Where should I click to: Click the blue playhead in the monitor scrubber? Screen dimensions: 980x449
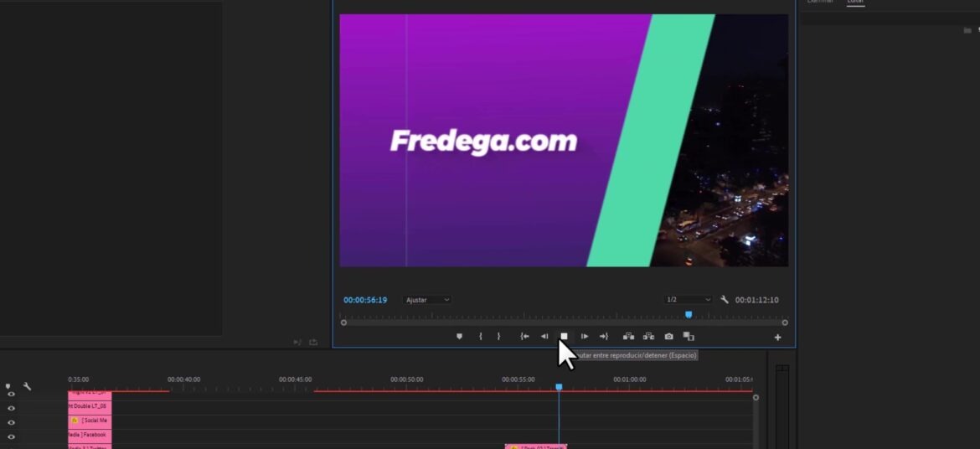(x=689, y=314)
